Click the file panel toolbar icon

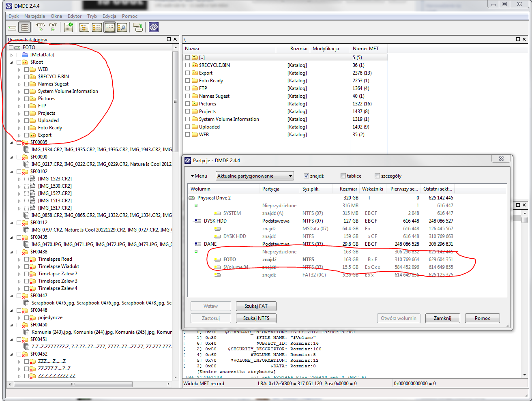(x=97, y=28)
